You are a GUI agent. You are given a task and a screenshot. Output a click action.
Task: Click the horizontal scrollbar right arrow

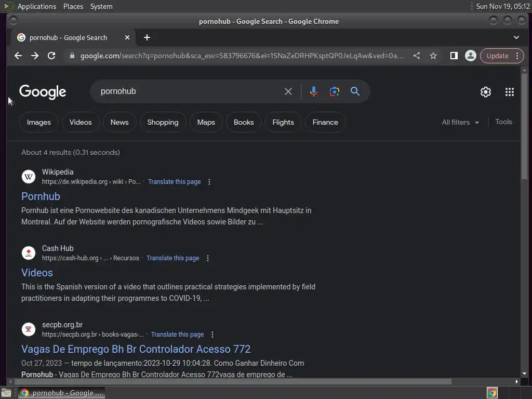click(516, 381)
